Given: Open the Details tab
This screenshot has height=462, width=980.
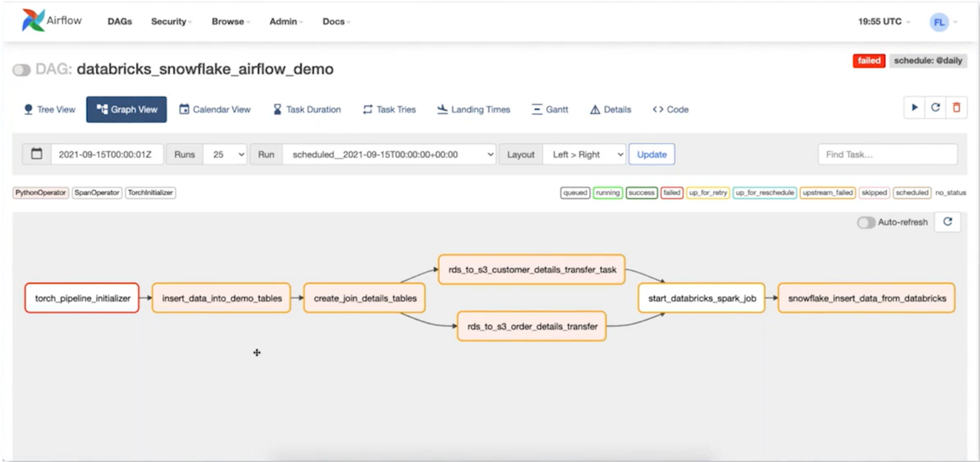Looking at the screenshot, I should tap(611, 109).
